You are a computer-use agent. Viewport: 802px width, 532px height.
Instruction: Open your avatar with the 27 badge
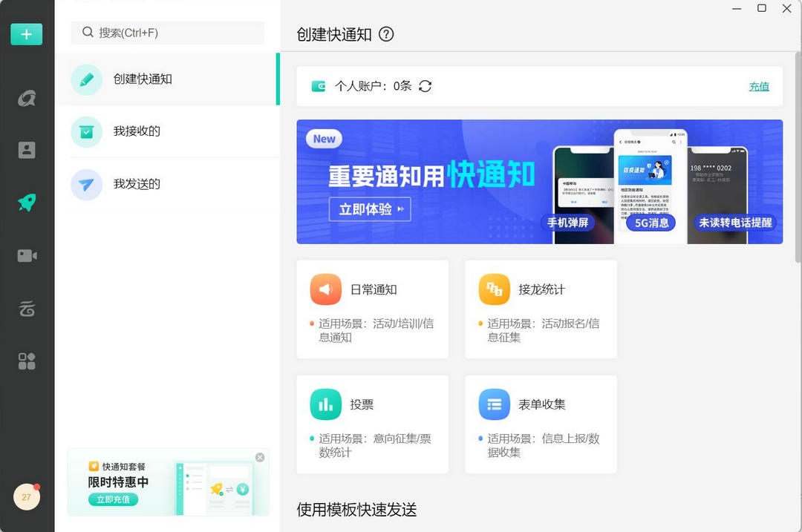click(x=27, y=496)
